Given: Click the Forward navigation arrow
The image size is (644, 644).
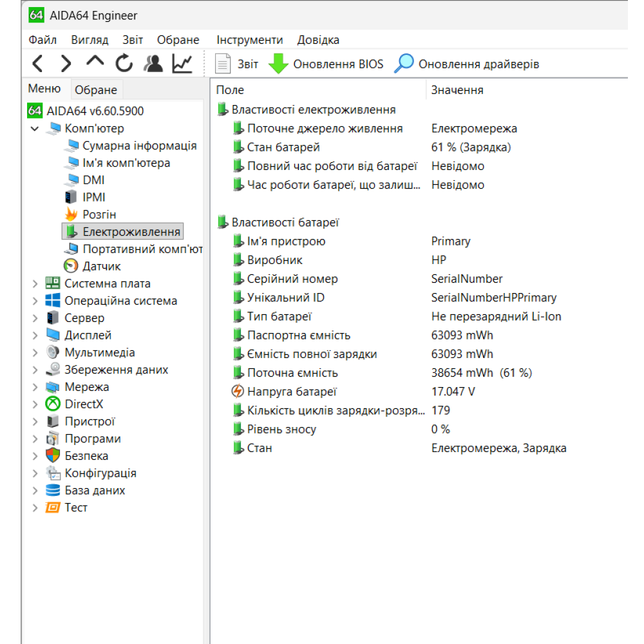Looking at the screenshot, I should click(x=66, y=64).
